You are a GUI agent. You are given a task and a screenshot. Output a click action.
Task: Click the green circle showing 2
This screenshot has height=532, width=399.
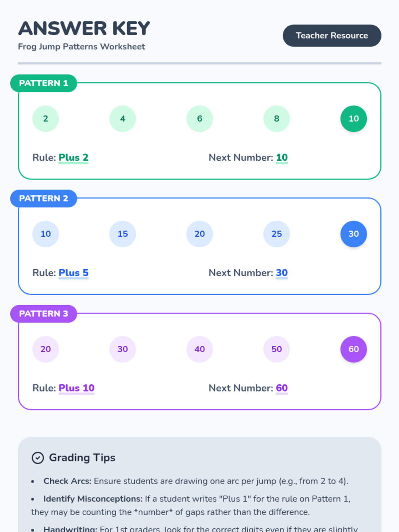click(x=46, y=119)
